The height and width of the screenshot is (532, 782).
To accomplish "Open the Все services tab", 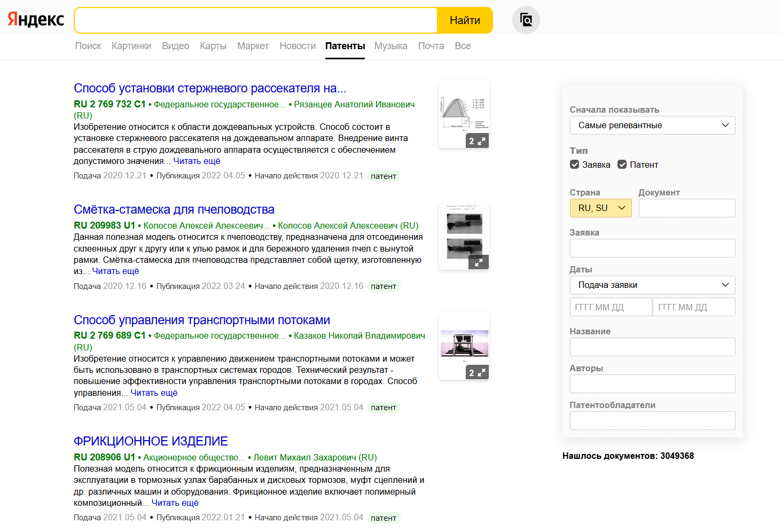I will click(x=463, y=46).
